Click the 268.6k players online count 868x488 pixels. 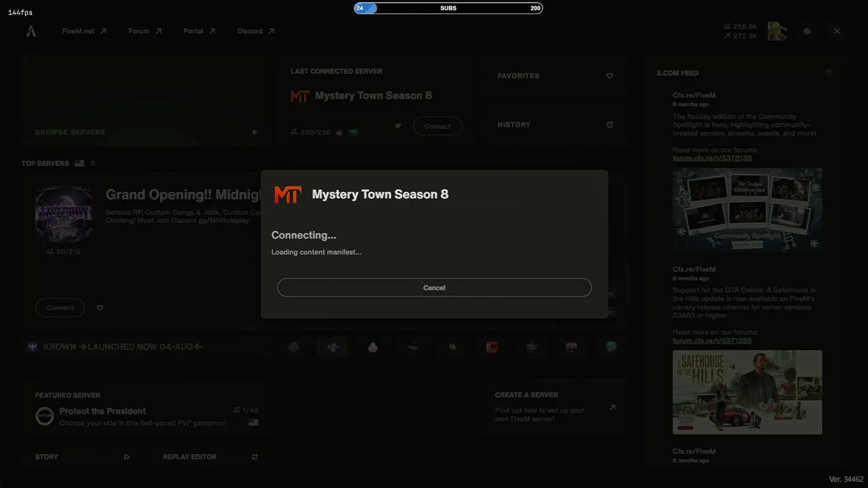click(740, 26)
